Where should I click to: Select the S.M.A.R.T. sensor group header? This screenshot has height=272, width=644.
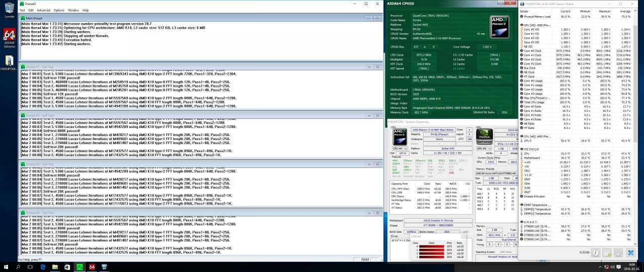point(577,222)
